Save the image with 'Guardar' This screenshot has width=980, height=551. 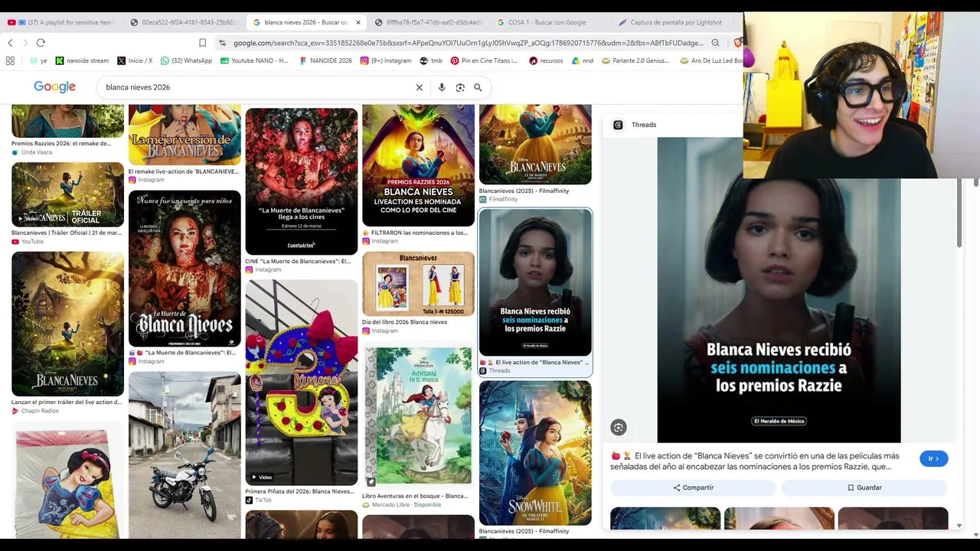tap(864, 487)
